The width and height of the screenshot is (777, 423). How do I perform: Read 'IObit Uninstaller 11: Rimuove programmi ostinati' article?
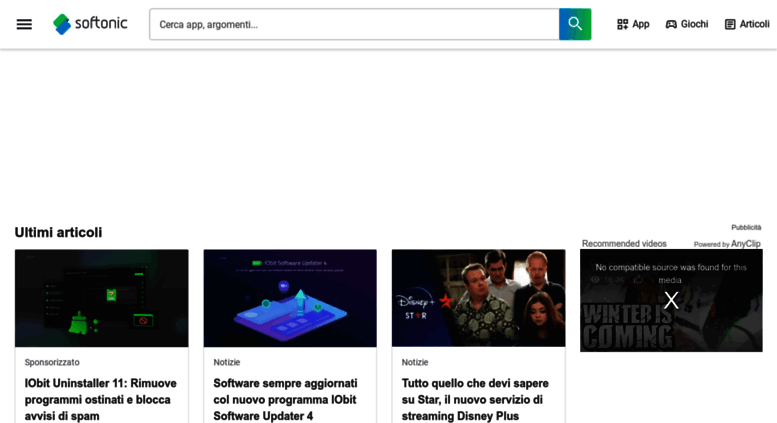tap(101, 400)
